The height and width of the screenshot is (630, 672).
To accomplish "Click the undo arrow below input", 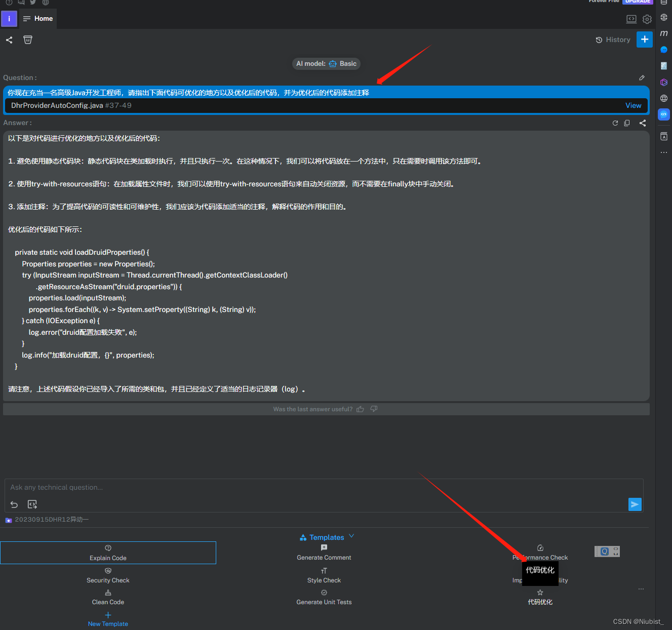I will pos(14,504).
